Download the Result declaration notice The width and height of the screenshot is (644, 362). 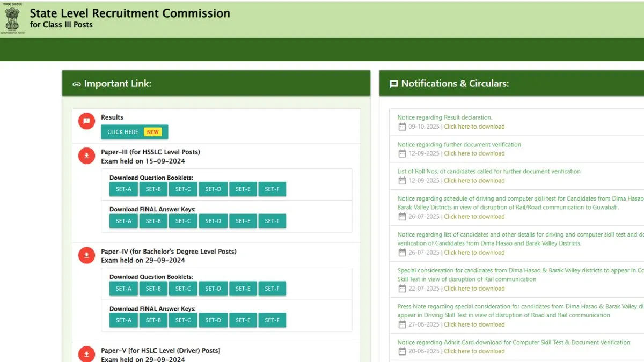click(x=474, y=127)
